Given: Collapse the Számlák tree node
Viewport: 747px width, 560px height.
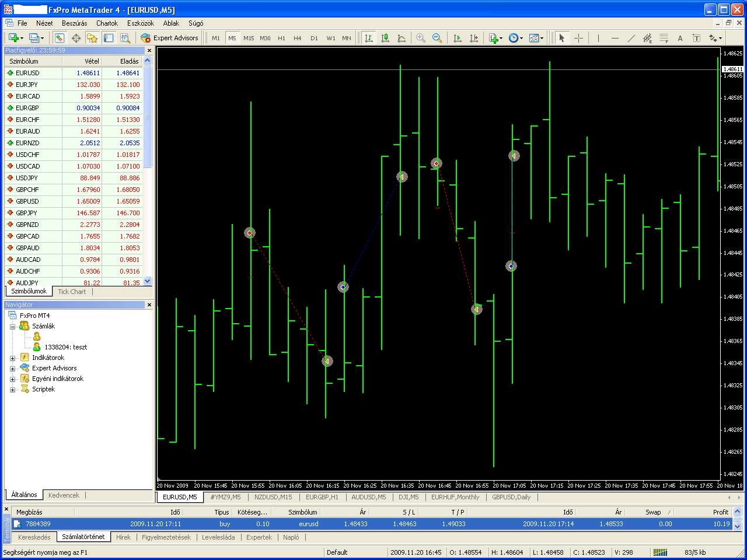Looking at the screenshot, I should (12, 327).
